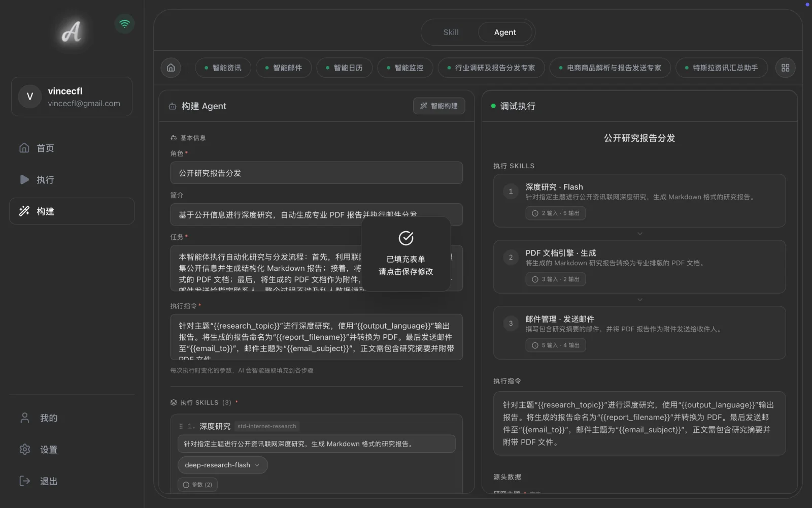Select the 智能邮件 agent chip
Viewport: 812px width, 508px height.
click(284, 68)
